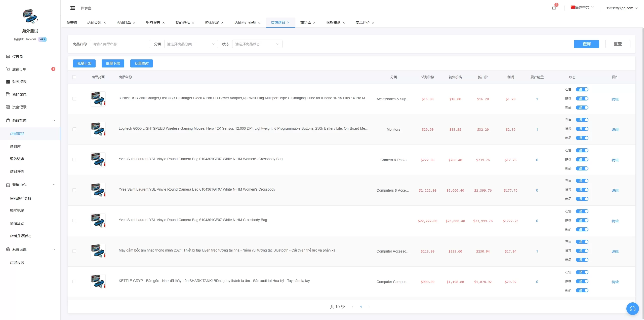Open the 分类 category dropdown
Image resolution: width=644 pixels, height=320 pixels.
click(x=191, y=44)
